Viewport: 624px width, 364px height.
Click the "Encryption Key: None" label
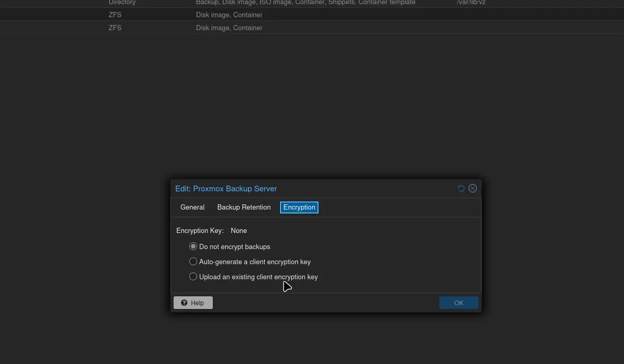211,230
